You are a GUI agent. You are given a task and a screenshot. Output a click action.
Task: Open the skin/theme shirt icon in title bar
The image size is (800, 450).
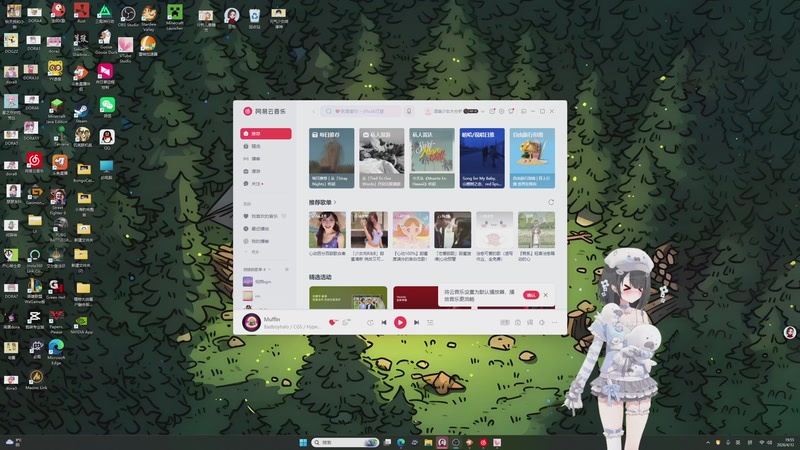click(x=511, y=111)
